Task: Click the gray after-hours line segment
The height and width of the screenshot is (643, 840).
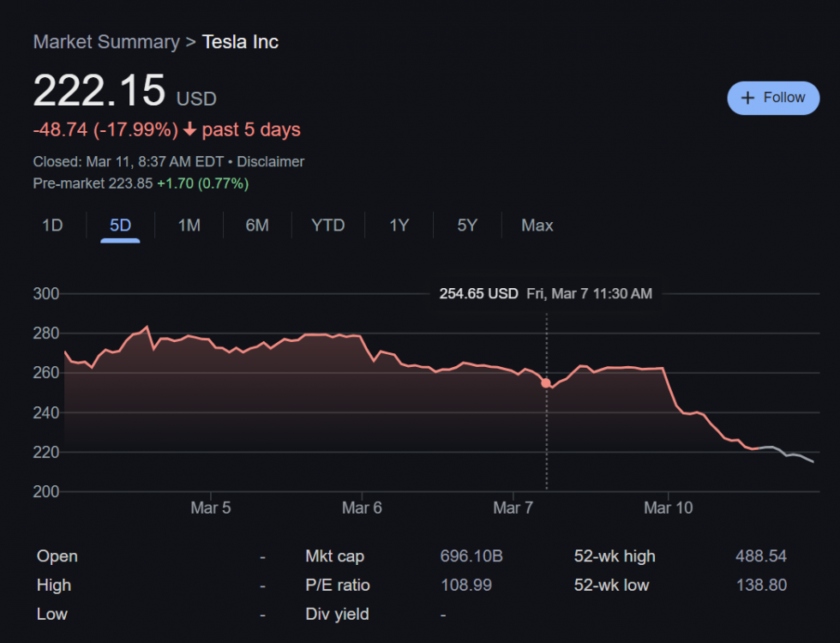Action: 789,454
